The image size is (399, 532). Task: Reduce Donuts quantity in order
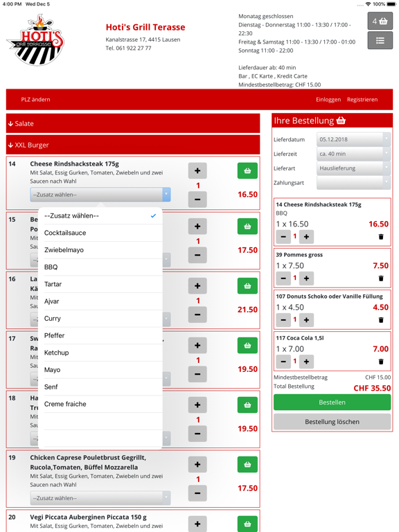tap(283, 320)
